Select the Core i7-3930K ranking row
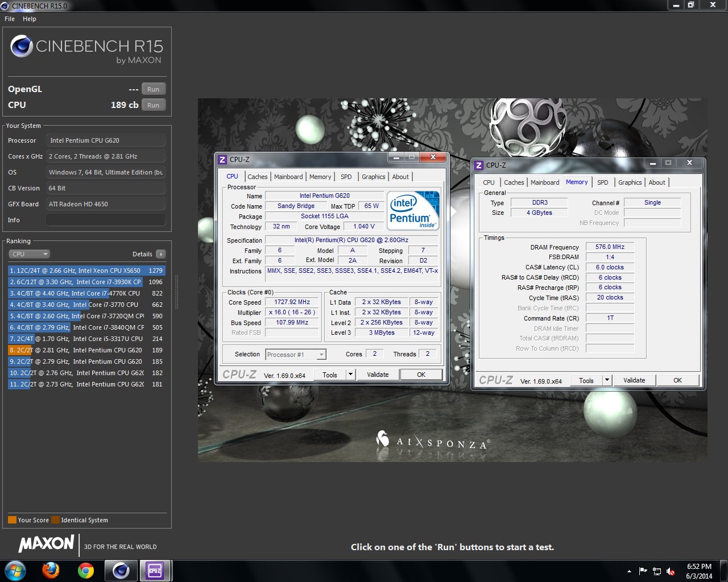Image resolution: width=728 pixels, height=582 pixels. tap(86, 282)
